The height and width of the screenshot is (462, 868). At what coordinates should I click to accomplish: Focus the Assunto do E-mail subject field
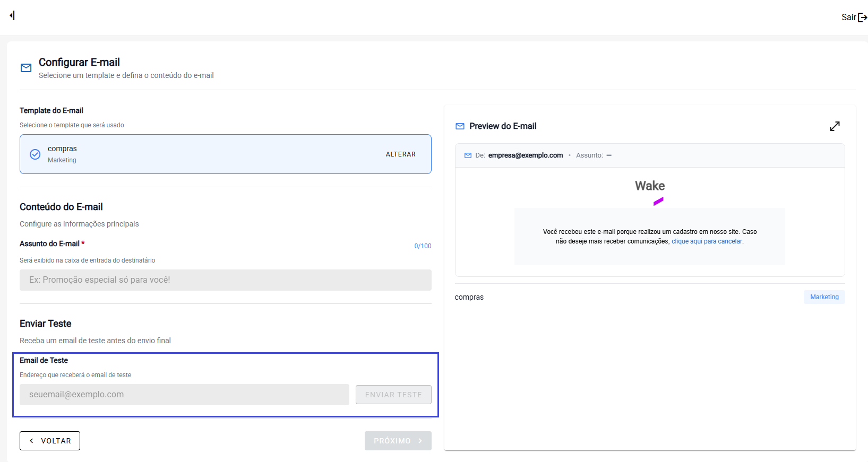(x=225, y=280)
